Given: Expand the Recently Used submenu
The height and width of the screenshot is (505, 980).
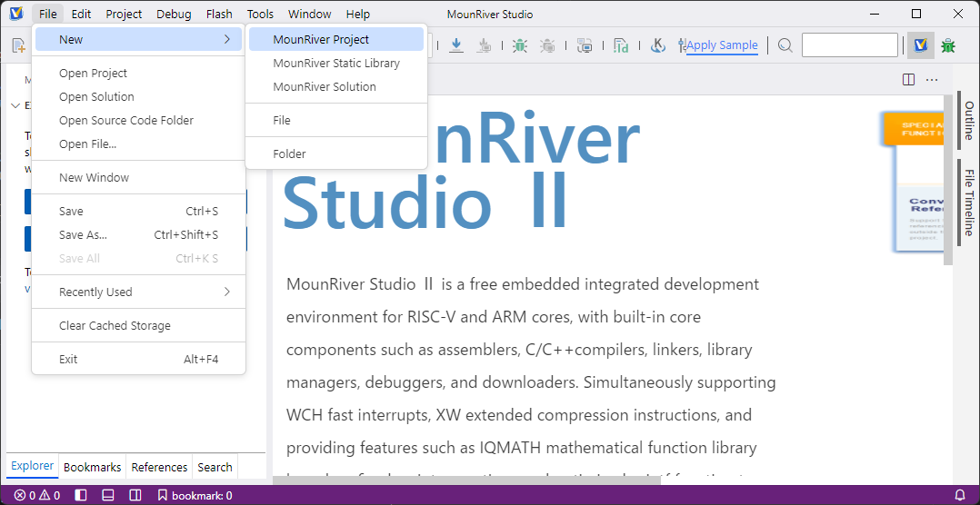Looking at the screenshot, I should [x=138, y=292].
